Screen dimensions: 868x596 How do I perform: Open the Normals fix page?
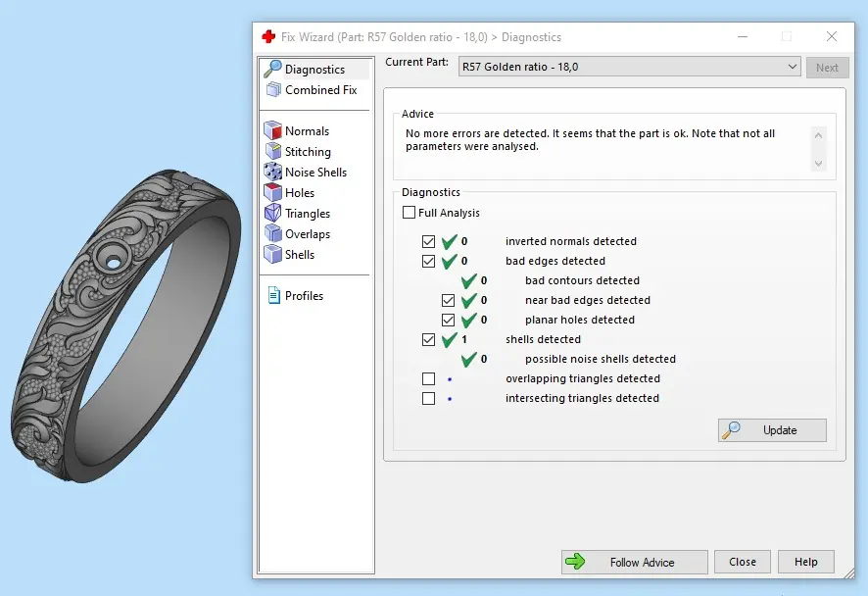[308, 131]
